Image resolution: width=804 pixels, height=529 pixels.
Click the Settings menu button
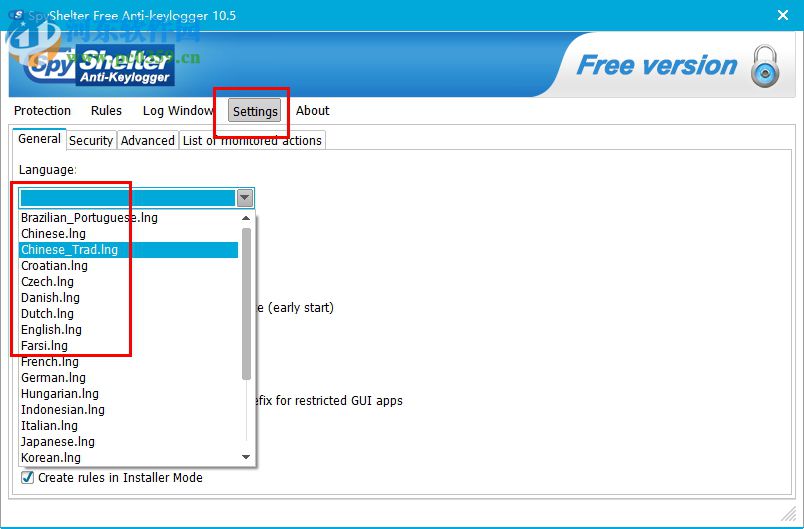pos(255,111)
